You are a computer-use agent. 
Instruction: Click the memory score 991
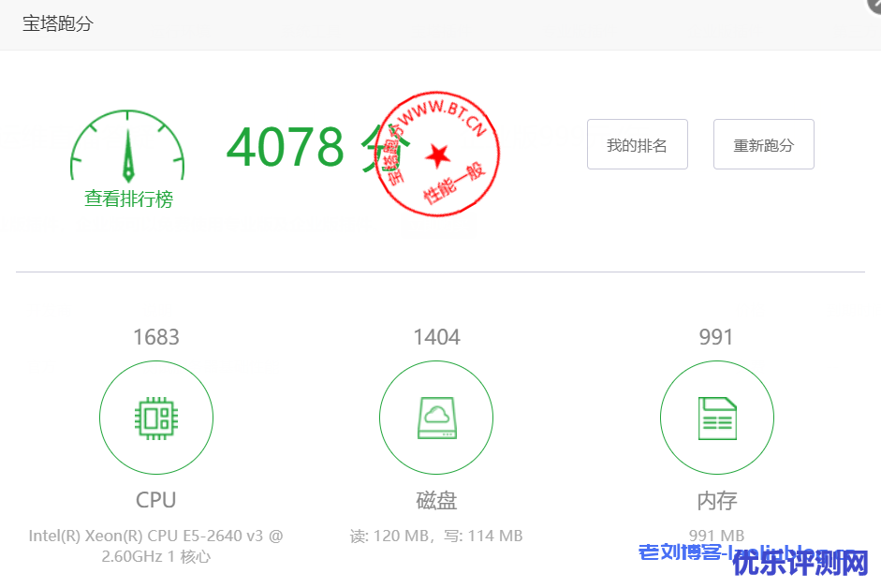[x=716, y=337]
